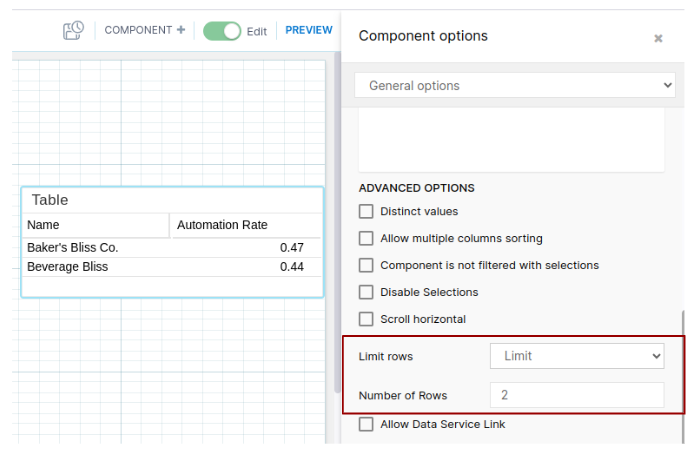The width and height of the screenshot is (690, 454).
Task: Close the Component options panel
Action: (658, 38)
